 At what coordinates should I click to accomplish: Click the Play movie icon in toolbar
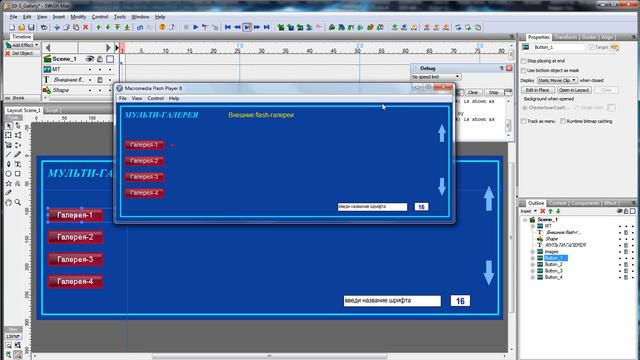pyautogui.click(x=196, y=27)
